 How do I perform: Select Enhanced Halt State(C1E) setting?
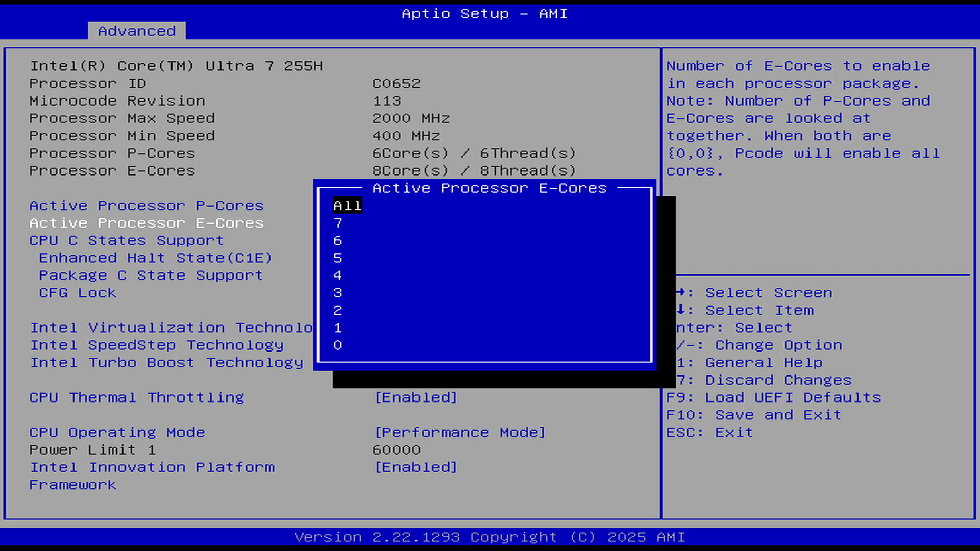(x=156, y=258)
